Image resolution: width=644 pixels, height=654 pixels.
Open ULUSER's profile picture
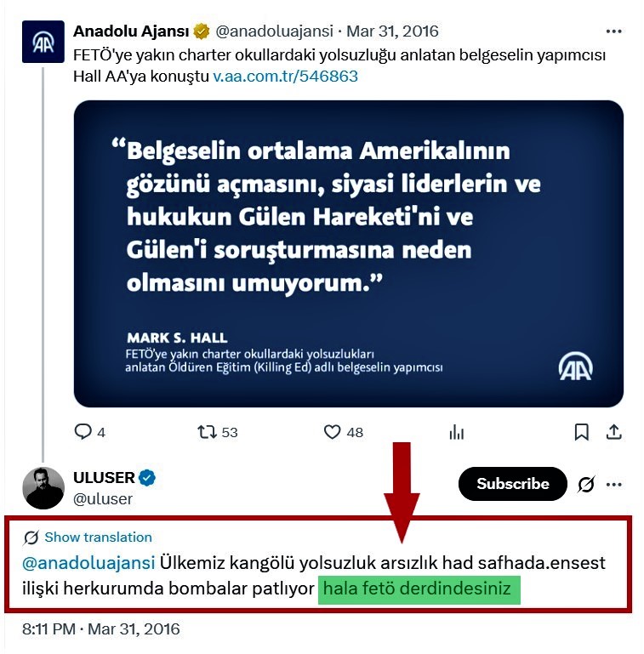pyautogui.click(x=43, y=488)
